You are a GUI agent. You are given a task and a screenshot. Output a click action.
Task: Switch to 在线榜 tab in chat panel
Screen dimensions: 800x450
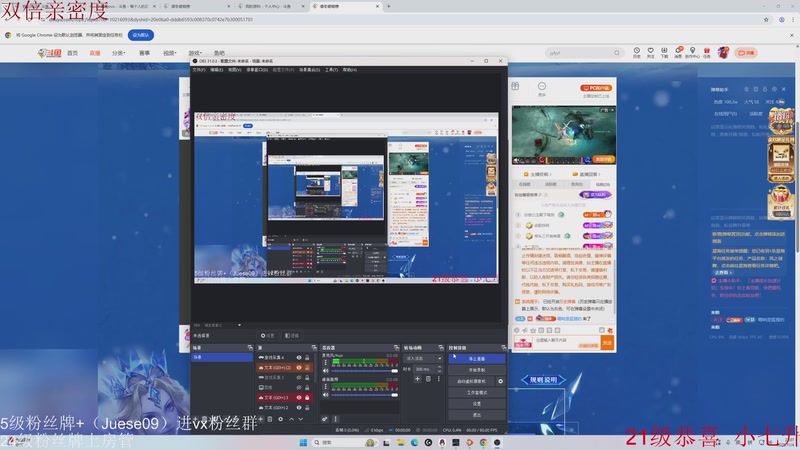(524, 184)
